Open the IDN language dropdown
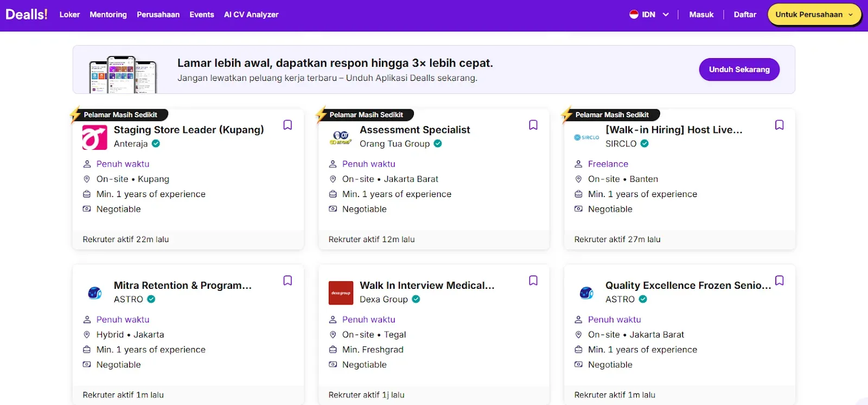 649,15
